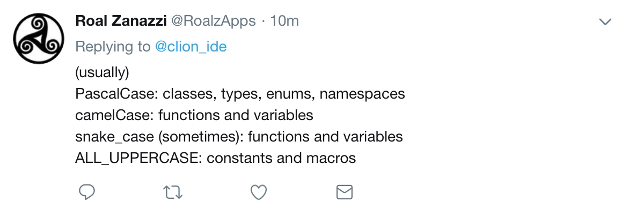Open the @clion_ide mention link

(x=191, y=47)
